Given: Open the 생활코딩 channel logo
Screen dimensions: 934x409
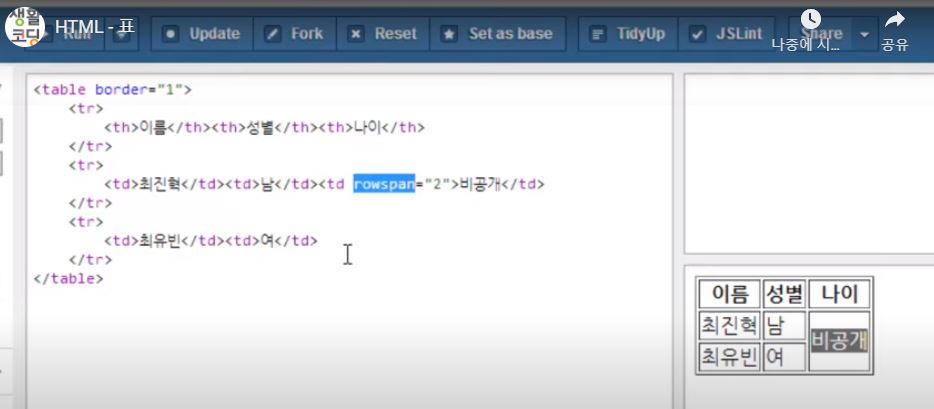Looking at the screenshot, I should [x=24, y=27].
